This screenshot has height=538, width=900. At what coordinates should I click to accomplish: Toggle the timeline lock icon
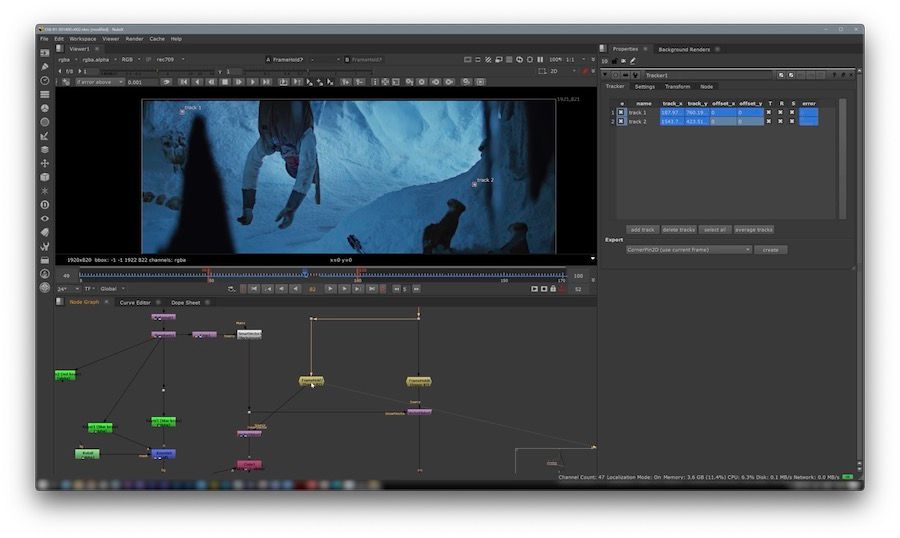click(x=553, y=289)
